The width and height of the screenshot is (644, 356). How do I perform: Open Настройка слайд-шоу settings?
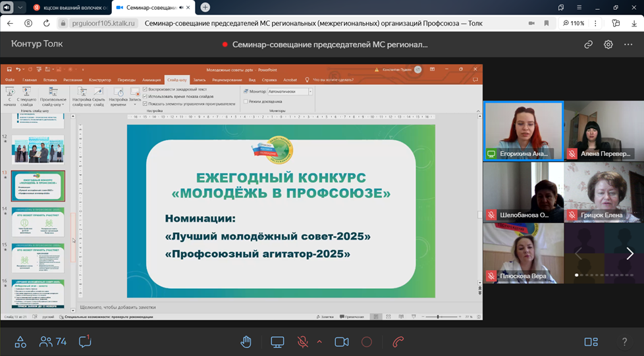(x=82, y=97)
